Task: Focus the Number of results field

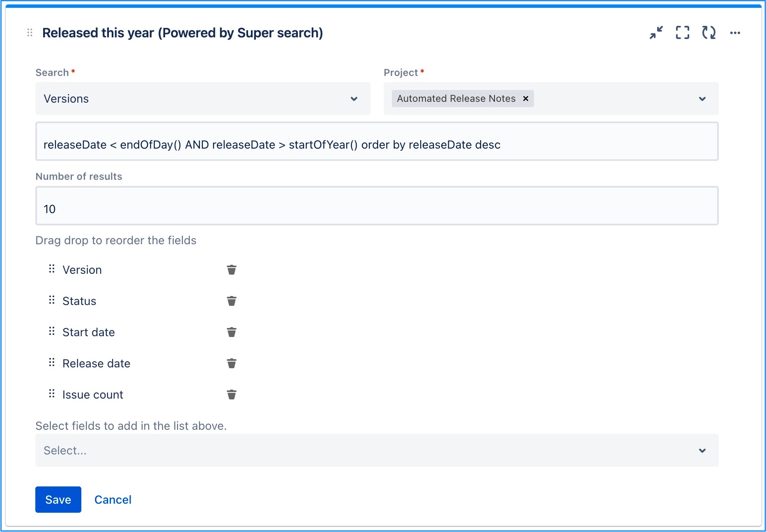Action: coord(377,206)
